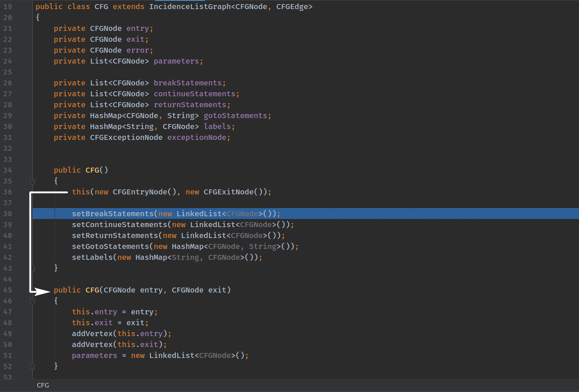Click the setBreakStatements call on line 38
Viewport: 579px width, 392px height.
(x=113, y=214)
